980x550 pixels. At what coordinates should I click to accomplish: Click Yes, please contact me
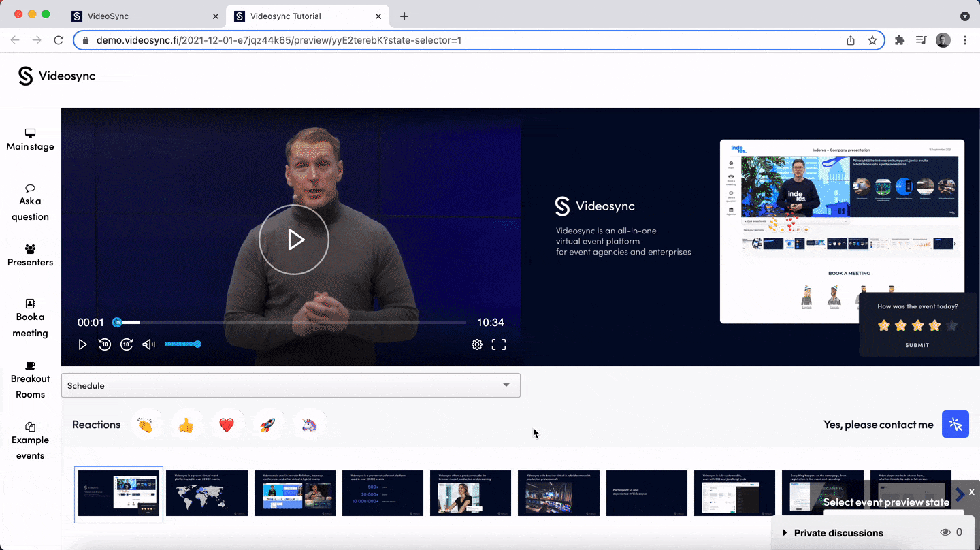[x=878, y=424]
